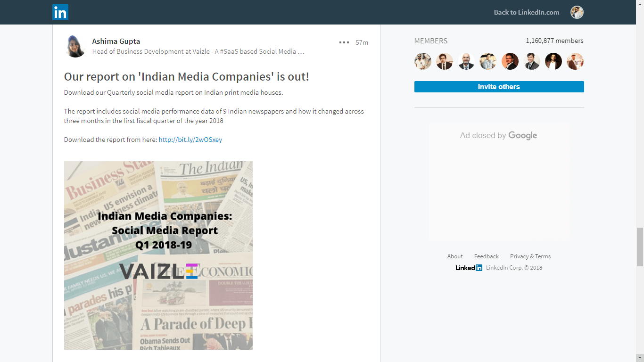Open the Privacy & Terms footer link
Image resolution: width=644 pixels, height=362 pixels.
tap(530, 256)
